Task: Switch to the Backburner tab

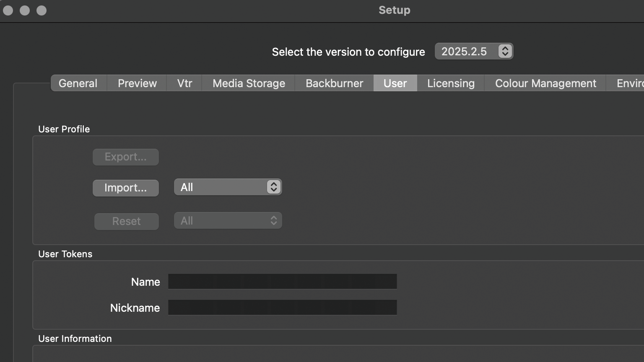Action: (334, 83)
